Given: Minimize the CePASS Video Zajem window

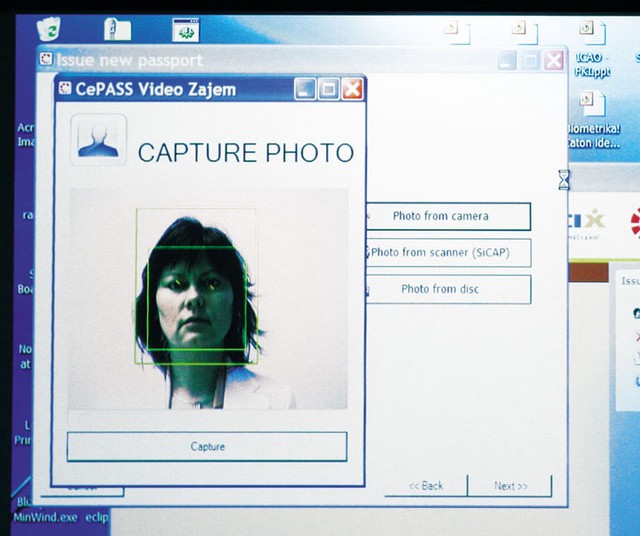Looking at the screenshot, I should 305,89.
